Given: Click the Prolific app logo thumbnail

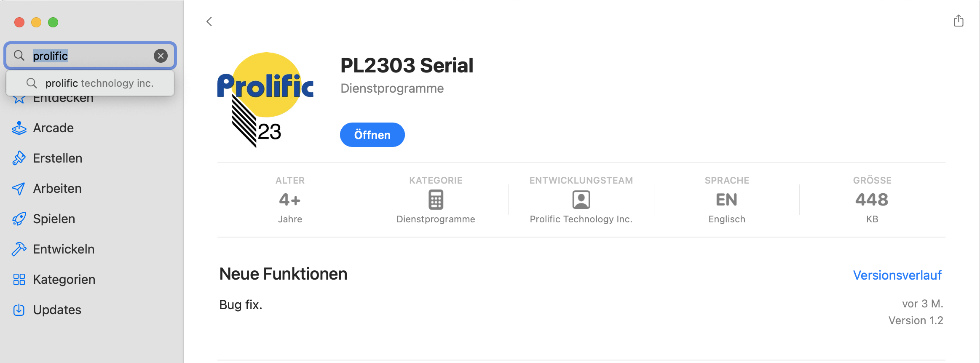Looking at the screenshot, I should 265,100.
